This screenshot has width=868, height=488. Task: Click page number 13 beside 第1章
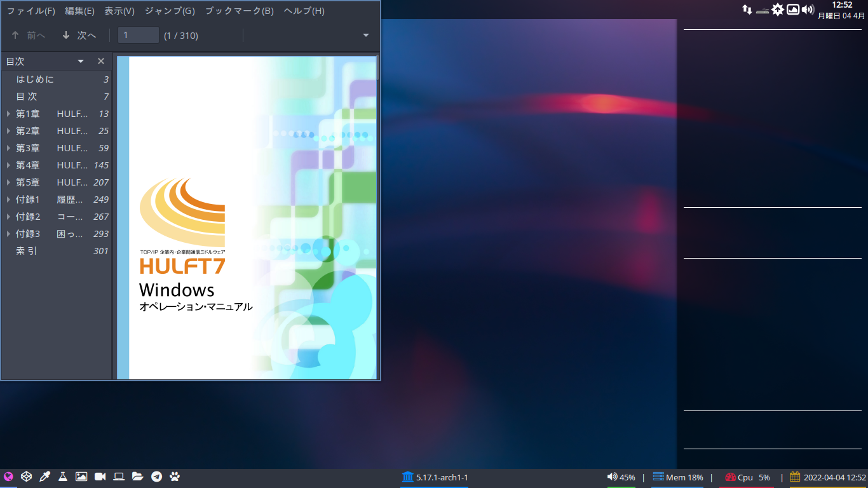click(x=104, y=114)
